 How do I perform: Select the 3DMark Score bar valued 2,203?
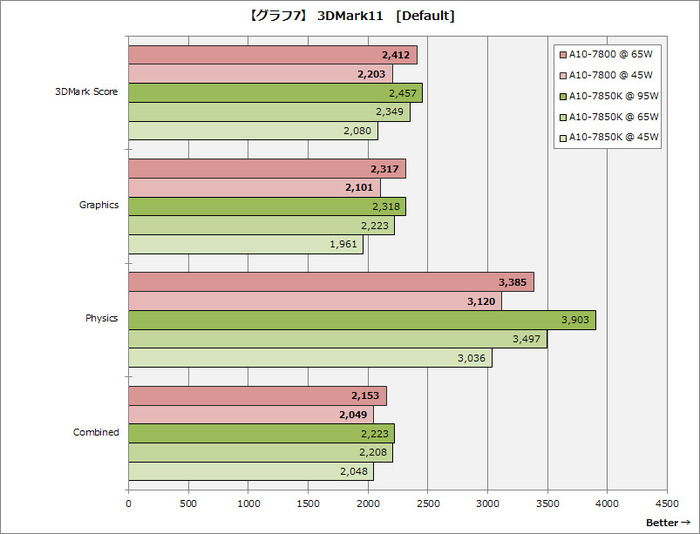pos(261,74)
